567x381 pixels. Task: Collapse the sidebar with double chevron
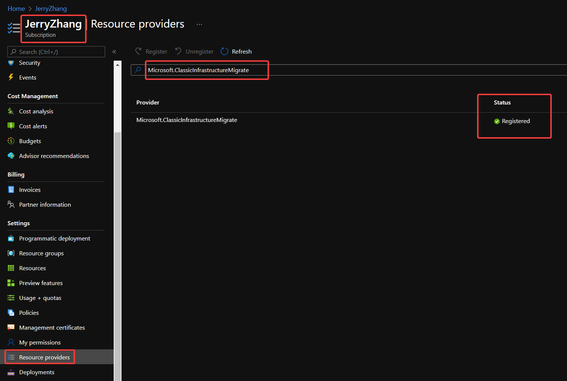(x=114, y=52)
